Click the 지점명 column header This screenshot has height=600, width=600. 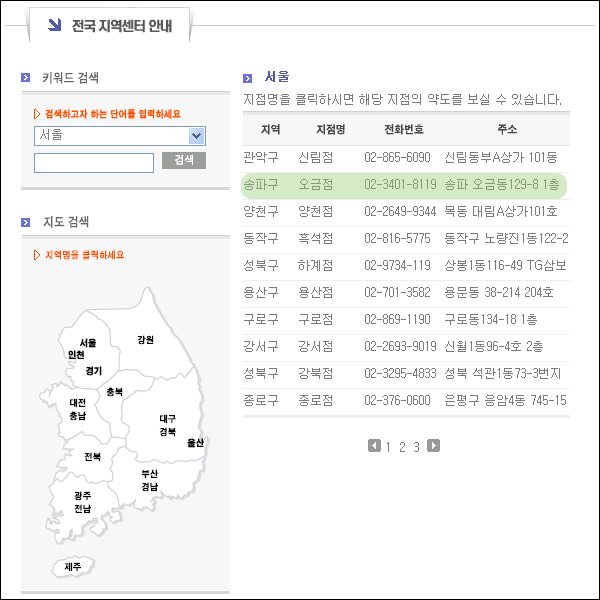pyautogui.click(x=331, y=129)
